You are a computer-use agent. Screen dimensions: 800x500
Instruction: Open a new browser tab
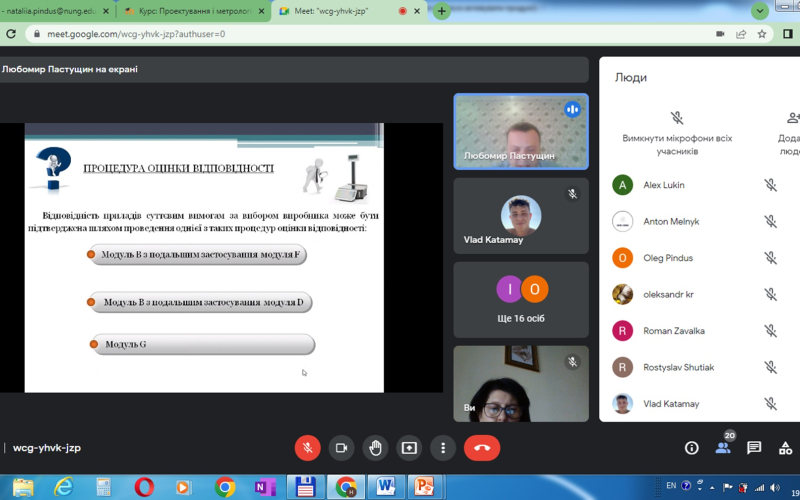(442, 11)
